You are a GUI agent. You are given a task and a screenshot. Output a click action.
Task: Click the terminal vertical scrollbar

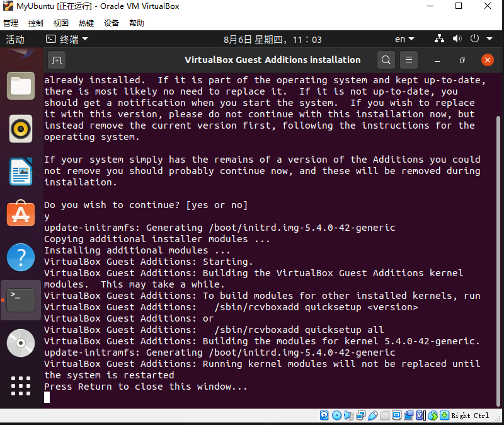498,261
